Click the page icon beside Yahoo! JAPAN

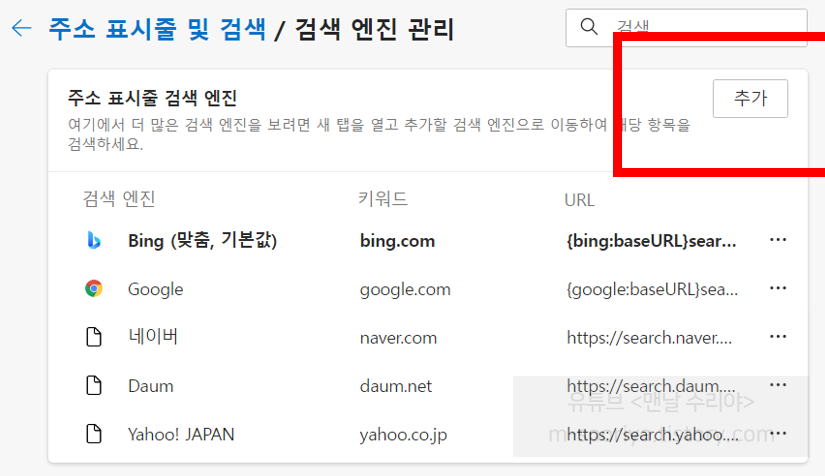coord(94,434)
